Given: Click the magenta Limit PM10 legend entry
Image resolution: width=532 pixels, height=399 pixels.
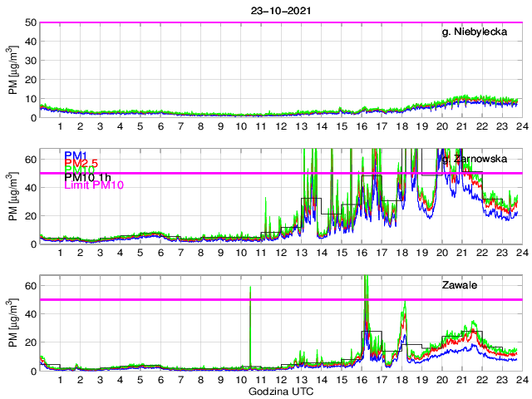Looking at the screenshot, I should tap(89, 186).
